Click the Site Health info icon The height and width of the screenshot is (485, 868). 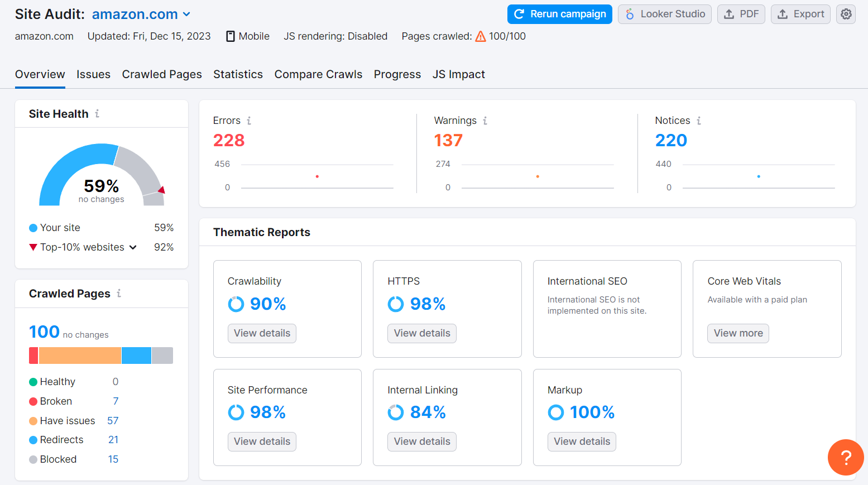pyautogui.click(x=97, y=113)
